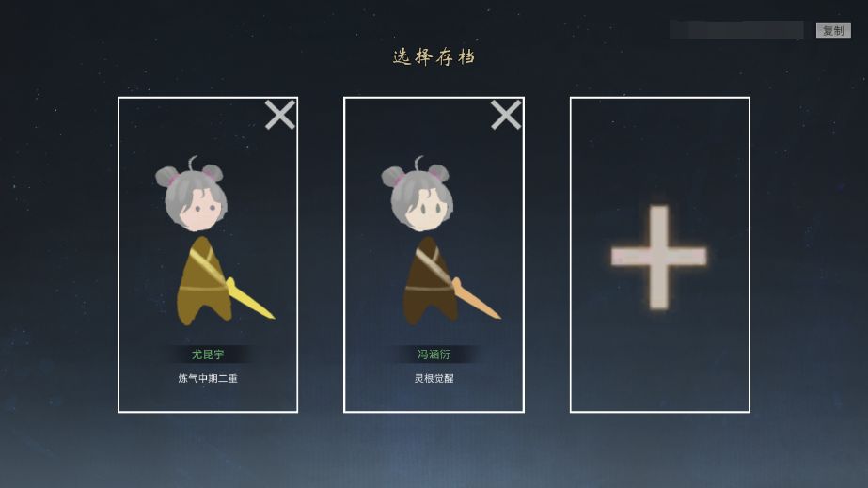
Task: Click the 复制 copy button
Action: (x=833, y=30)
